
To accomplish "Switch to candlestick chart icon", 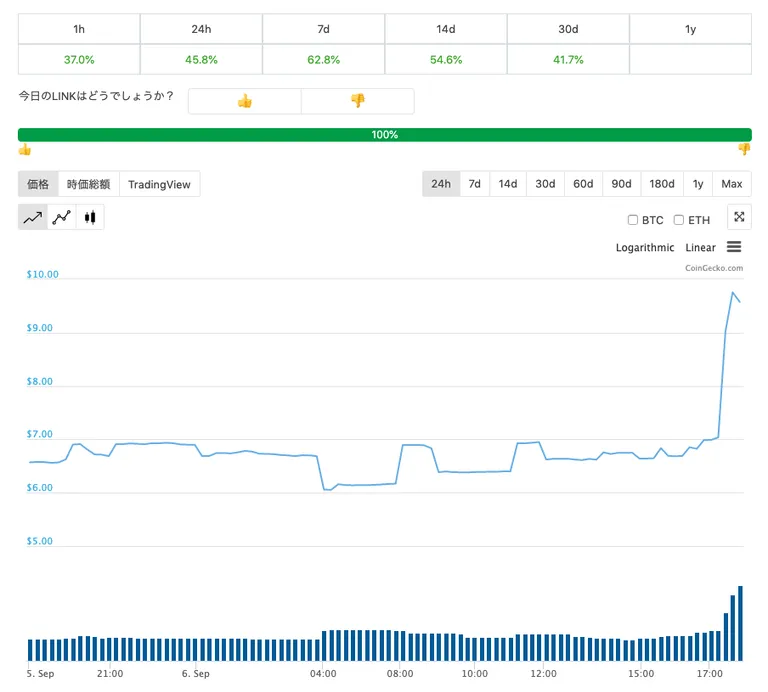I will [90, 217].
